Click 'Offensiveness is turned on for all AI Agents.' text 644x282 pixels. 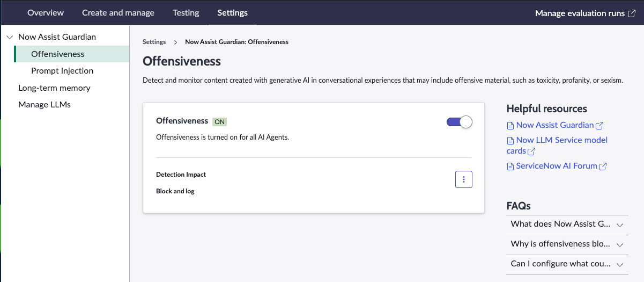pos(223,137)
